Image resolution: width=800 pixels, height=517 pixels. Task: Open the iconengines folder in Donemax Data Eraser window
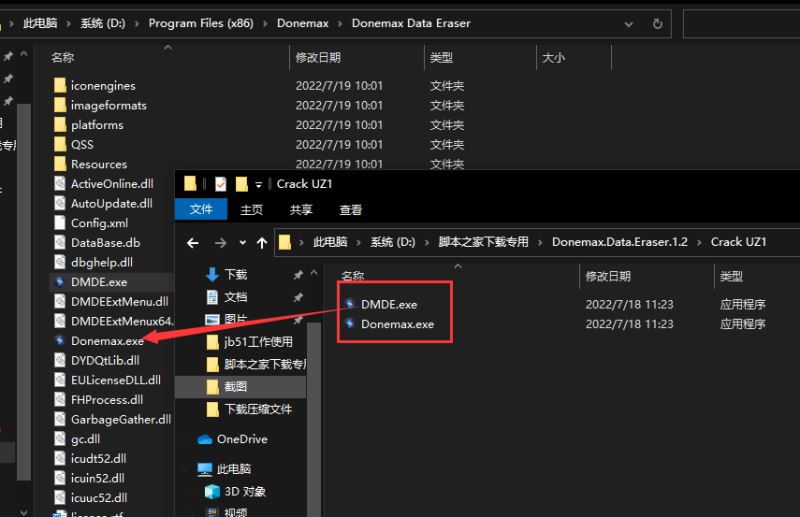tap(103, 86)
